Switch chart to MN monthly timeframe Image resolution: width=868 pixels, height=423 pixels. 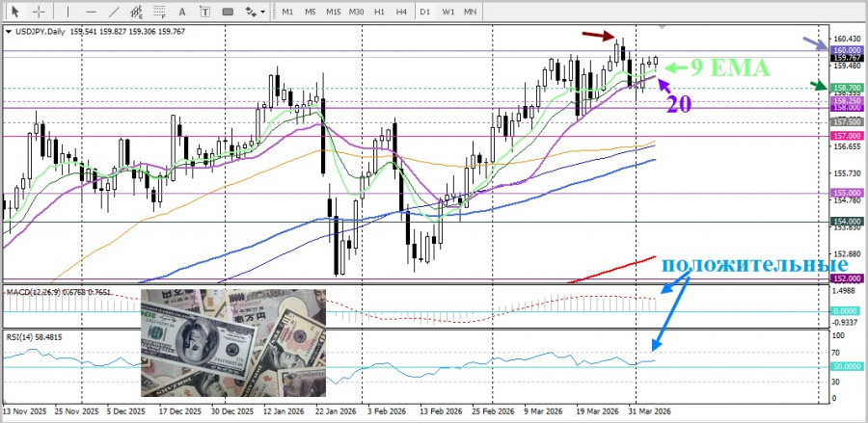tap(470, 12)
